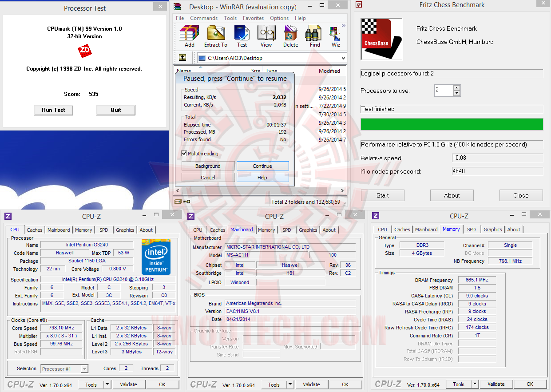Open the WinRAR Tools menu
The width and height of the screenshot is (551, 392).
coord(230,18)
